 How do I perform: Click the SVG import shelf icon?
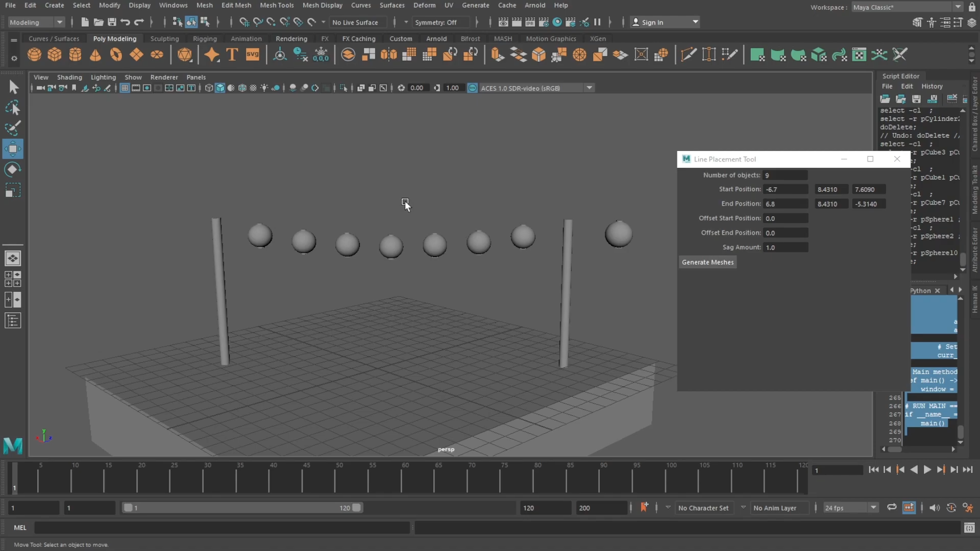253,55
